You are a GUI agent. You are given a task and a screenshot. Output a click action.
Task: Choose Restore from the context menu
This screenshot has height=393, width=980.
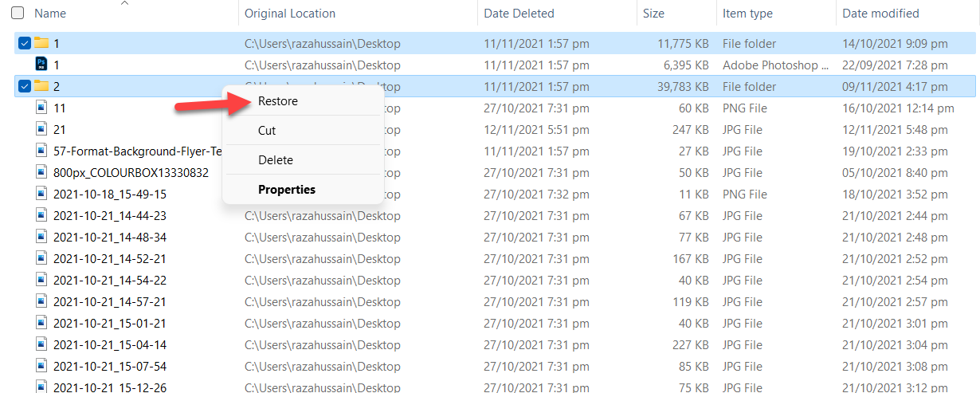(278, 101)
